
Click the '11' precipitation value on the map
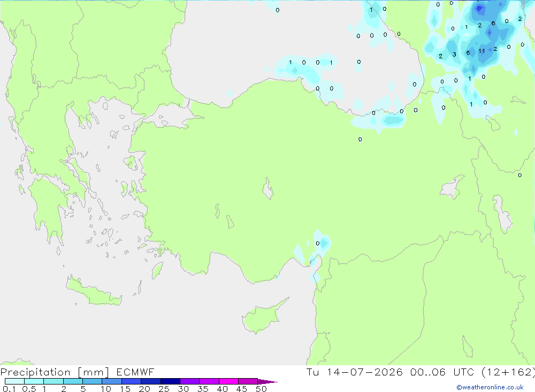481,51
